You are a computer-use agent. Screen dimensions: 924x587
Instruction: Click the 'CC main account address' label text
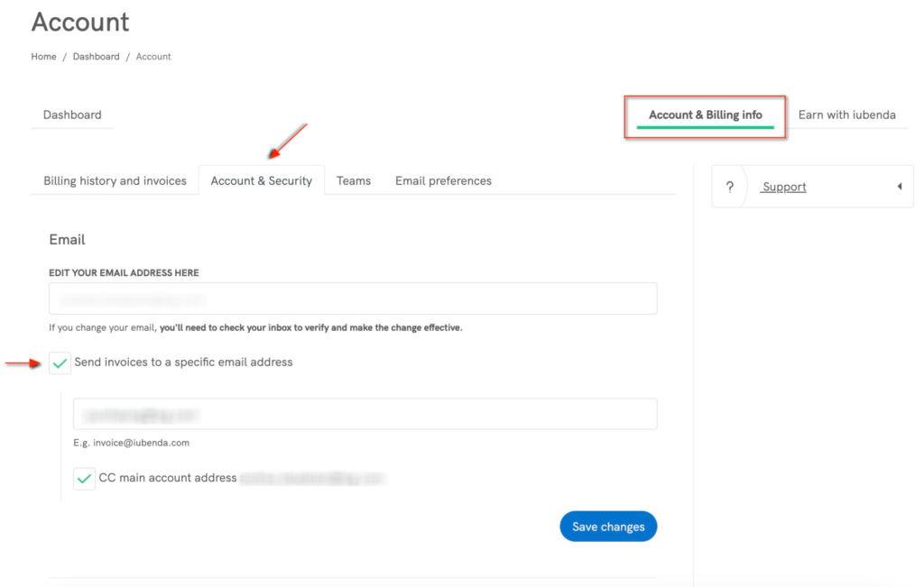(168, 478)
